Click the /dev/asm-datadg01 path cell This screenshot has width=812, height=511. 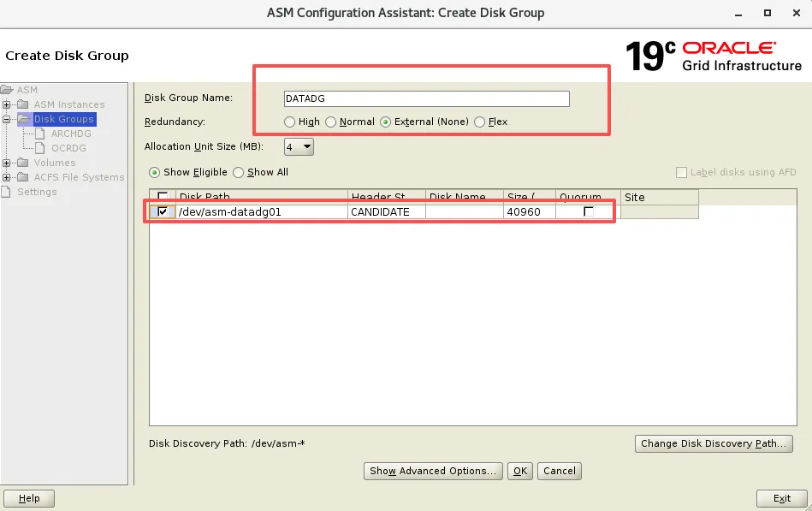[262, 212]
